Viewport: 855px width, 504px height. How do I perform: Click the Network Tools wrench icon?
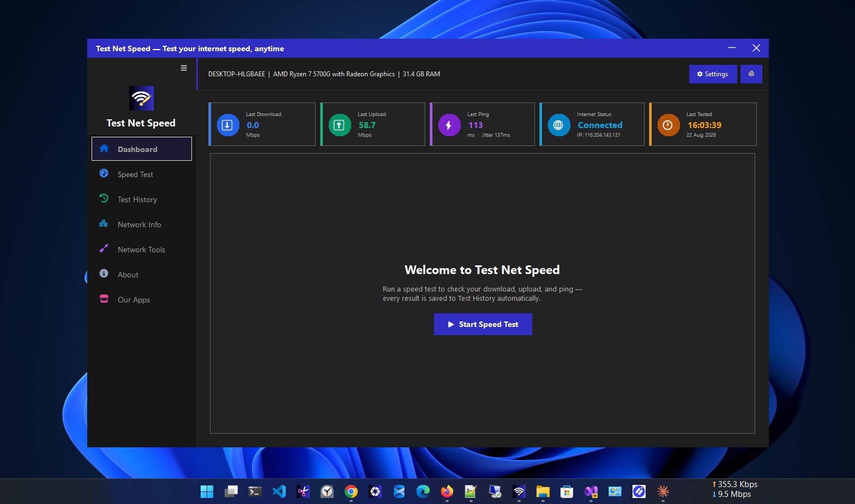coord(104,248)
